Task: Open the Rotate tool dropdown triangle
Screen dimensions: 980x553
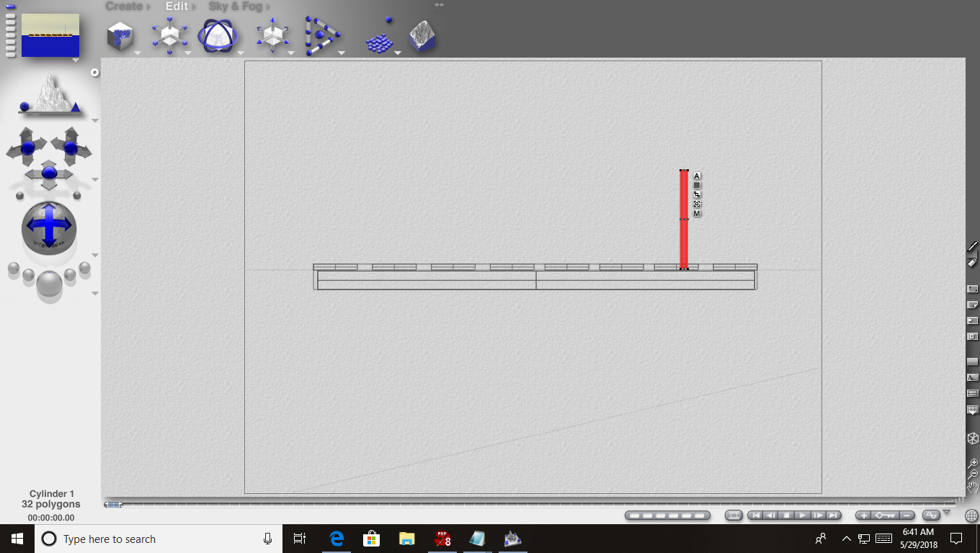Action: coord(240,53)
